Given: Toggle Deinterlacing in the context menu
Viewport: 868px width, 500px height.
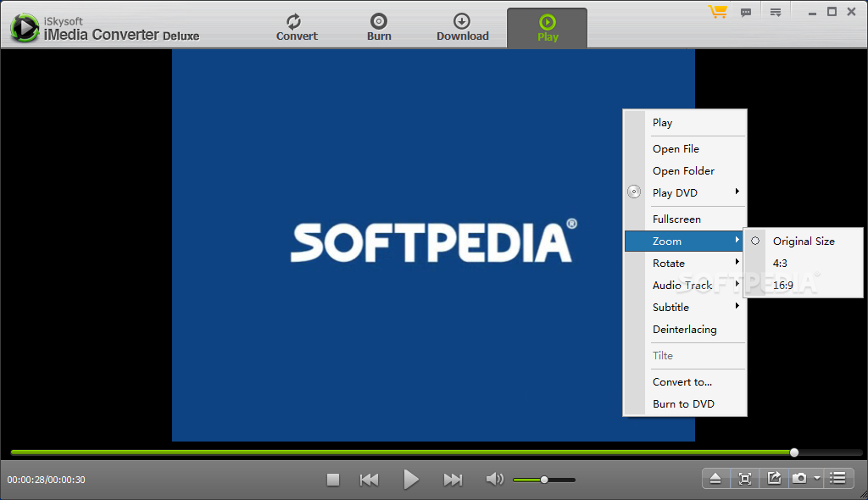Looking at the screenshot, I should point(685,330).
